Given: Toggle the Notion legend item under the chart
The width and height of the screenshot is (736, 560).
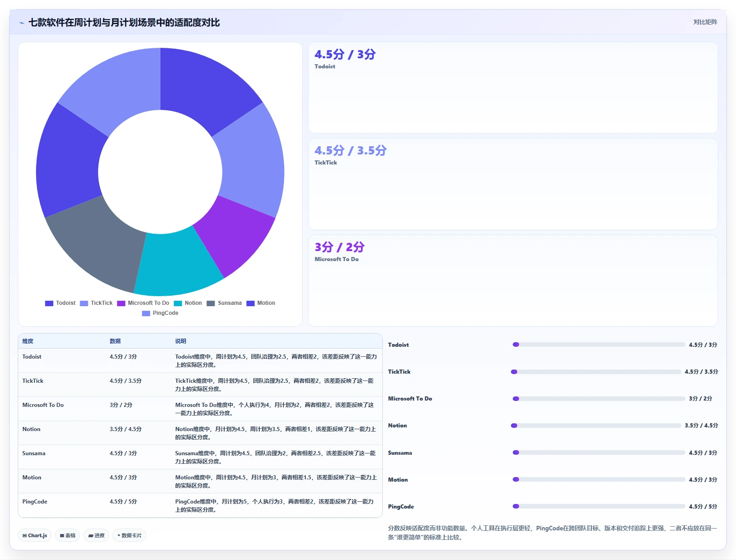Looking at the screenshot, I should [188, 303].
